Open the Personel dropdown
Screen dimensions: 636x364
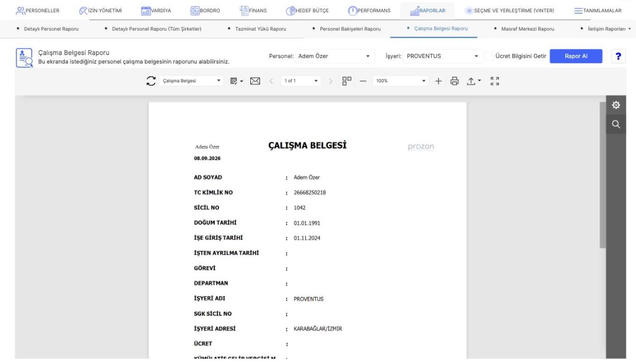coord(334,56)
